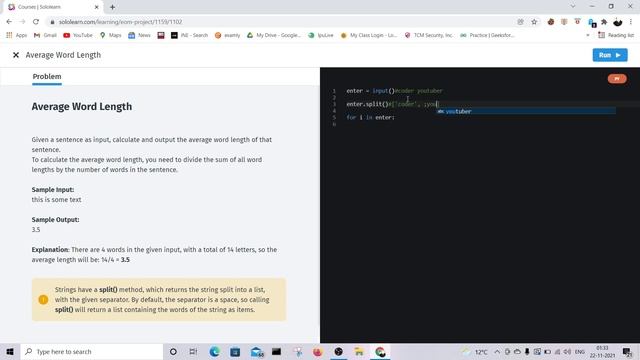The height and width of the screenshot is (360, 640).
Task: Click the orange PY language badge
Action: [617, 79]
